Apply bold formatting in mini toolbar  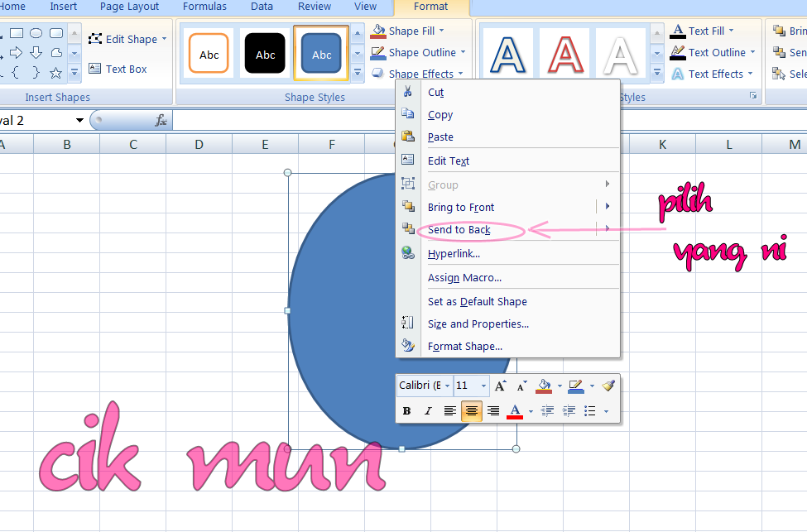406,410
